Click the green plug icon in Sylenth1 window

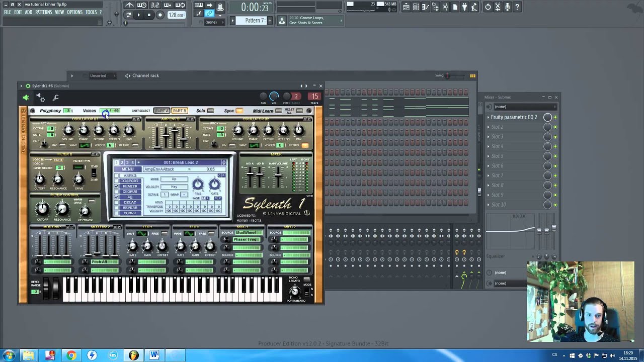[26, 98]
